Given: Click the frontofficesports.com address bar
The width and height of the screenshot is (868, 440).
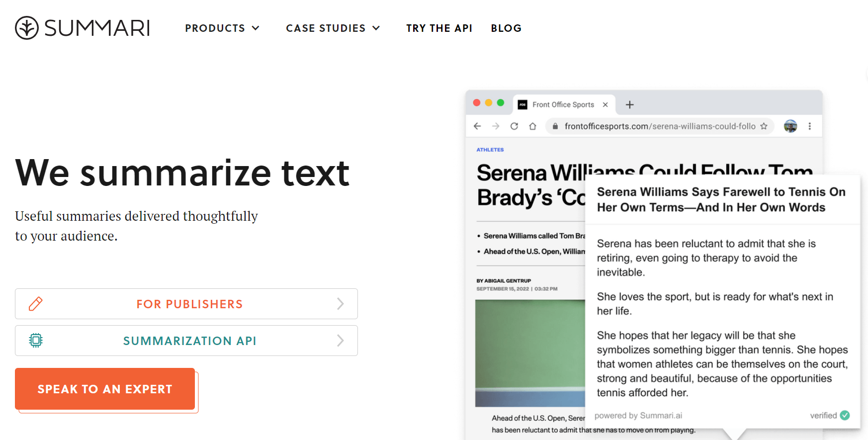Looking at the screenshot, I should coord(660,126).
